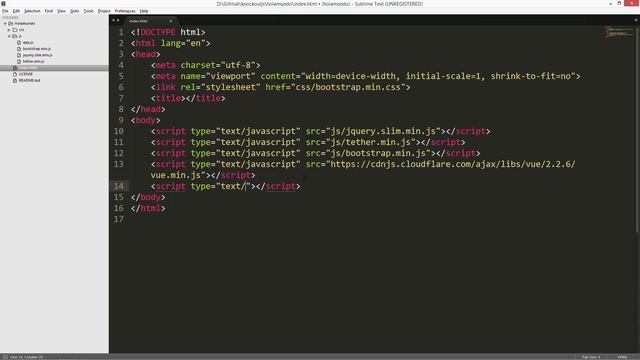Open the Preferences menu
Viewport: 640px width, 360px height.
[x=125, y=11]
